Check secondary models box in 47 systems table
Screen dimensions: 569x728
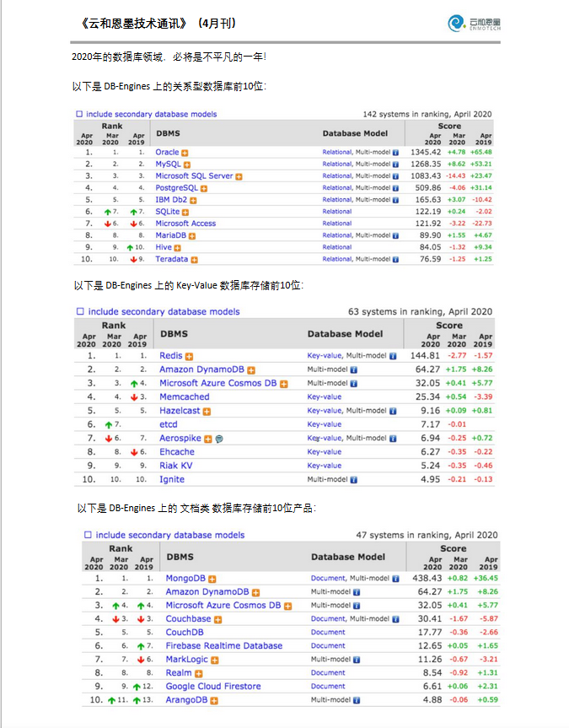click(88, 534)
